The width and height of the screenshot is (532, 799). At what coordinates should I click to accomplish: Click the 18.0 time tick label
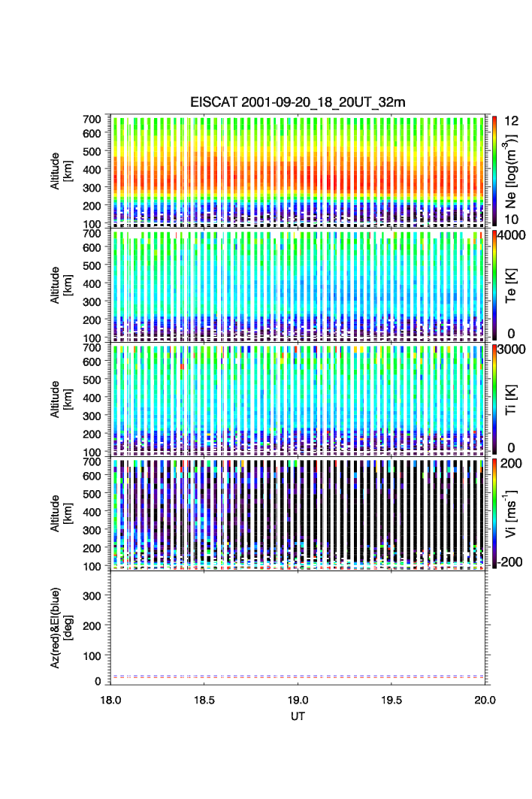[111, 700]
